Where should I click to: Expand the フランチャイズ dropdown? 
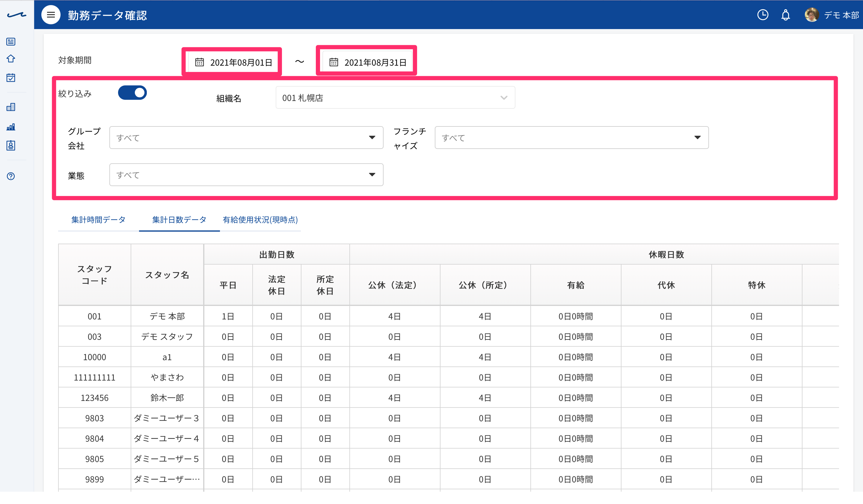click(x=571, y=138)
